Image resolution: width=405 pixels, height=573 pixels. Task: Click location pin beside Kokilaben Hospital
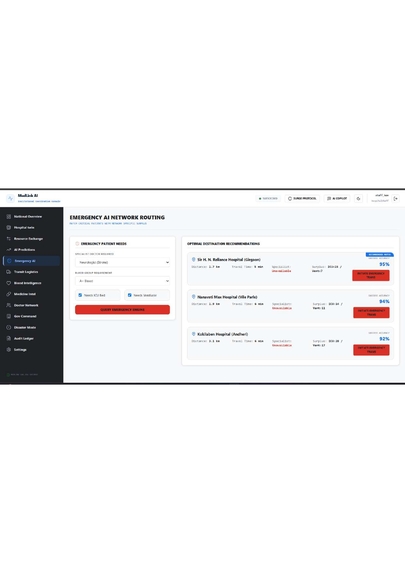[x=194, y=334]
